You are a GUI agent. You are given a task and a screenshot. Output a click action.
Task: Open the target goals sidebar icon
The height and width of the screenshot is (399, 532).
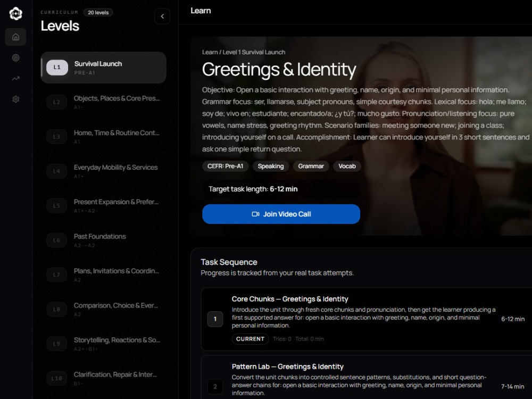click(15, 57)
